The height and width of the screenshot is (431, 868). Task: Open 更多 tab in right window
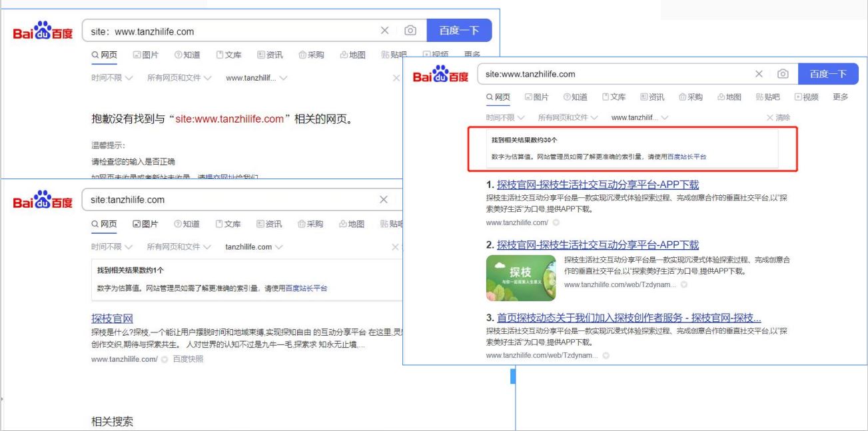[x=840, y=97]
